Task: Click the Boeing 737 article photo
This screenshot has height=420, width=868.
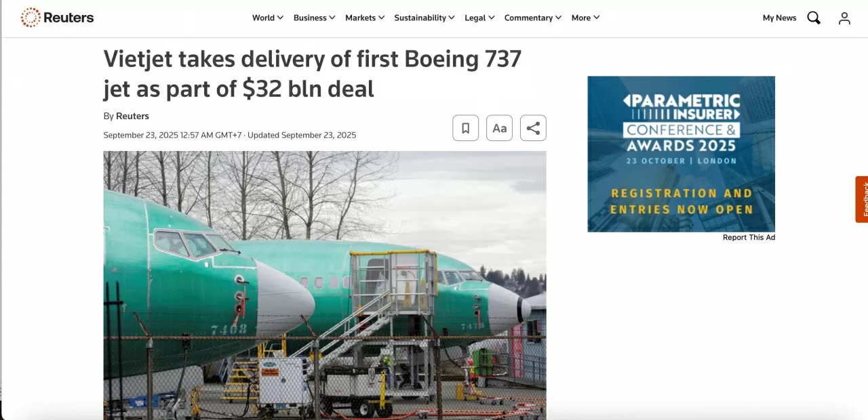Action: 325,285
